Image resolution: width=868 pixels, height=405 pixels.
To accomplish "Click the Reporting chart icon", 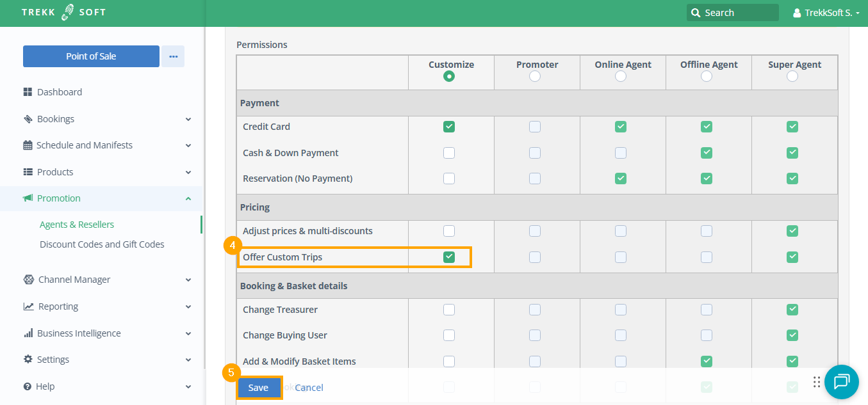I will [x=28, y=306].
